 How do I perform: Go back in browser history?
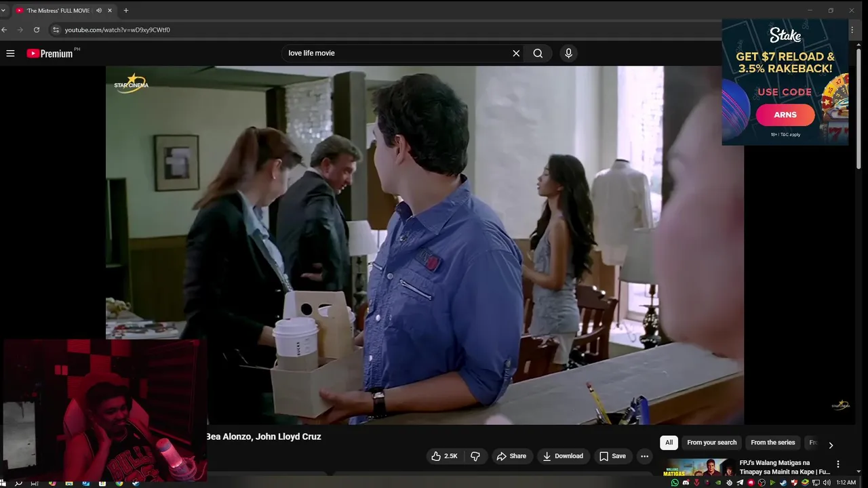(5, 30)
